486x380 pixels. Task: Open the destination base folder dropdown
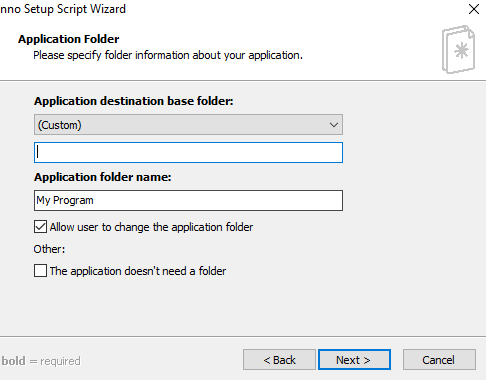pyautogui.click(x=188, y=125)
